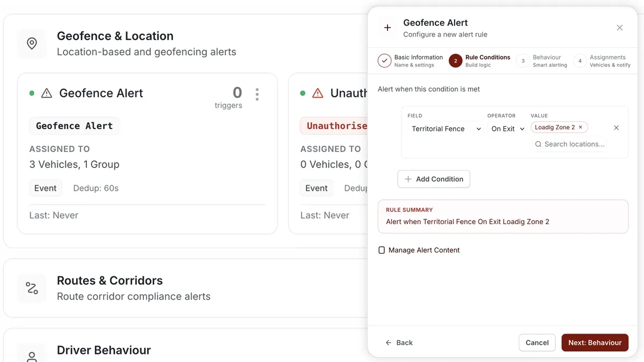Viewport: 644px width, 362px height.
Task: Select the Rule Conditions step
Action: (x=480, y=61)
